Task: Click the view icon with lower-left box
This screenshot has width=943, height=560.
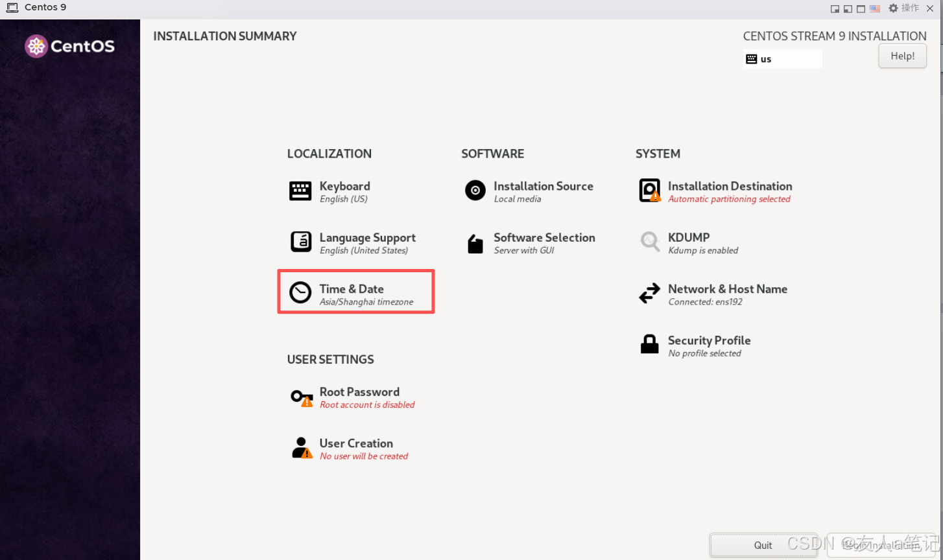Action: pyautogui.click(x=848, y=8)
